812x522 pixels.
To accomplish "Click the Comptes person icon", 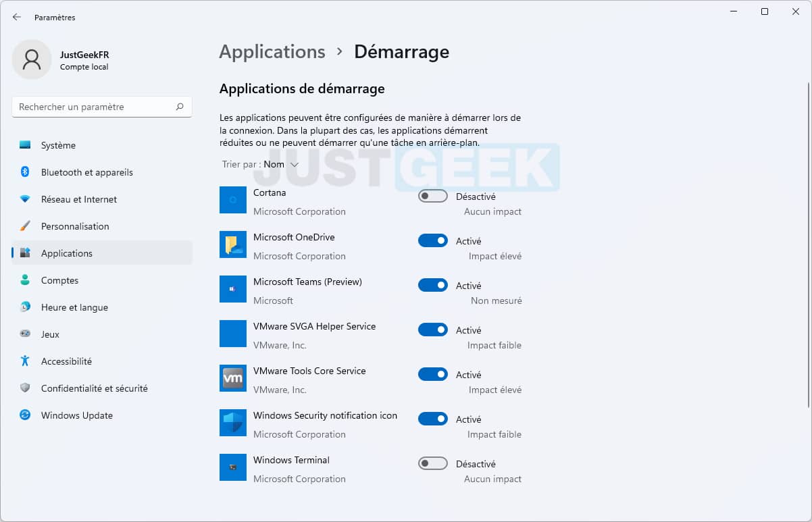I will [25, 280].
